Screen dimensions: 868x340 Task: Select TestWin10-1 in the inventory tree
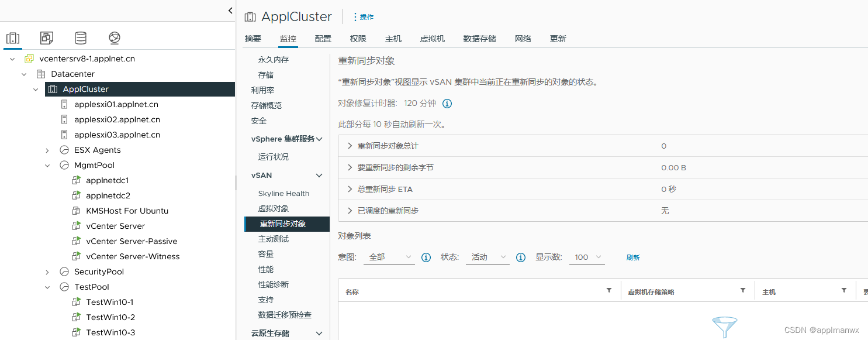click(110, 302)
